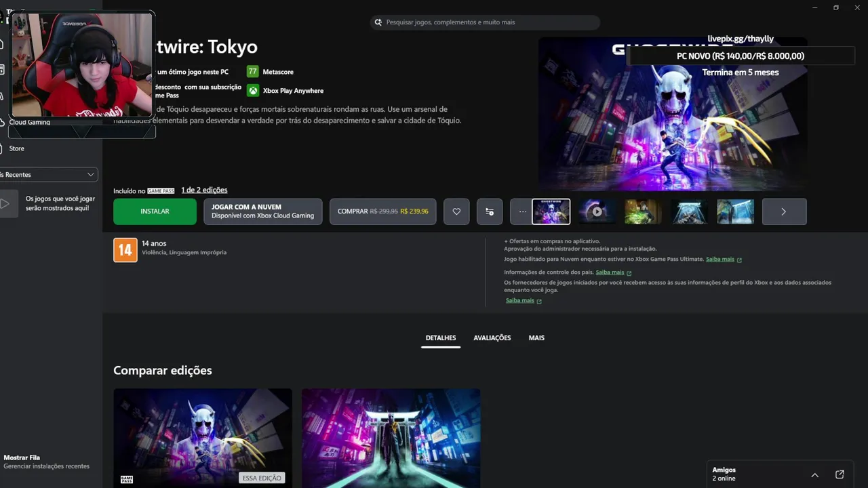Click COMPRAR R$ 239,96 button
The height and width of the screenshot is (488, 868).
(383, 211)
